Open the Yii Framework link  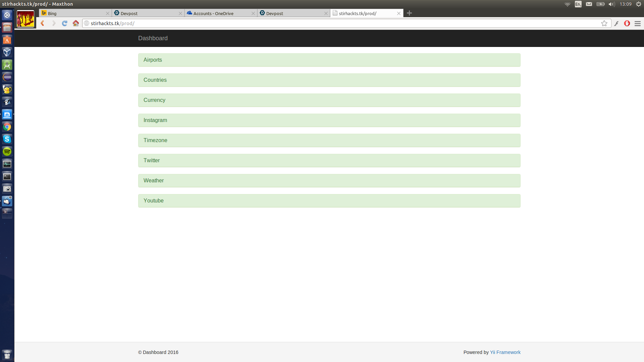pyautogui.click(x=505, y=352)
